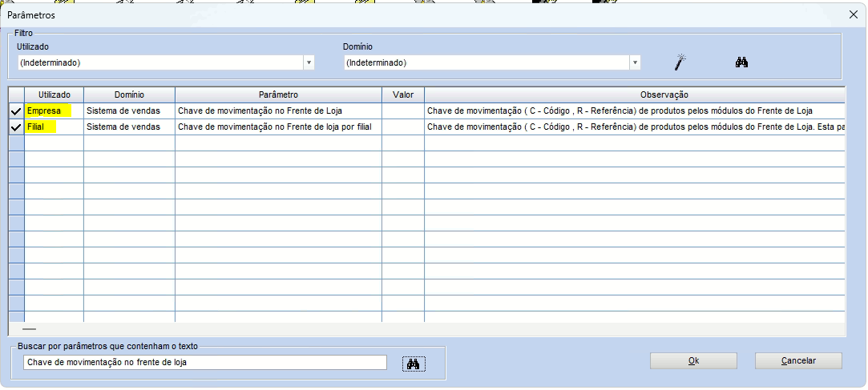Screen dimensions: 868x390
Task: Click the Parâmetro column header
Action: [278, 94]
